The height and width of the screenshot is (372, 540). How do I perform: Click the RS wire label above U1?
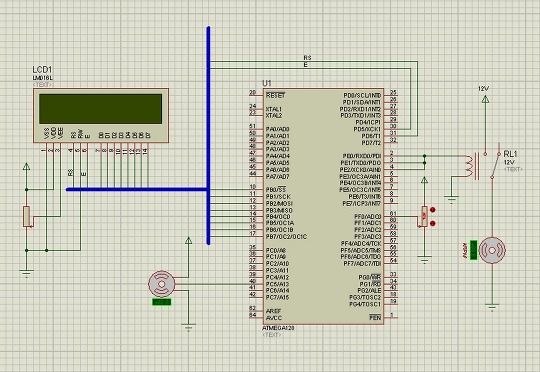pos(307,58)
